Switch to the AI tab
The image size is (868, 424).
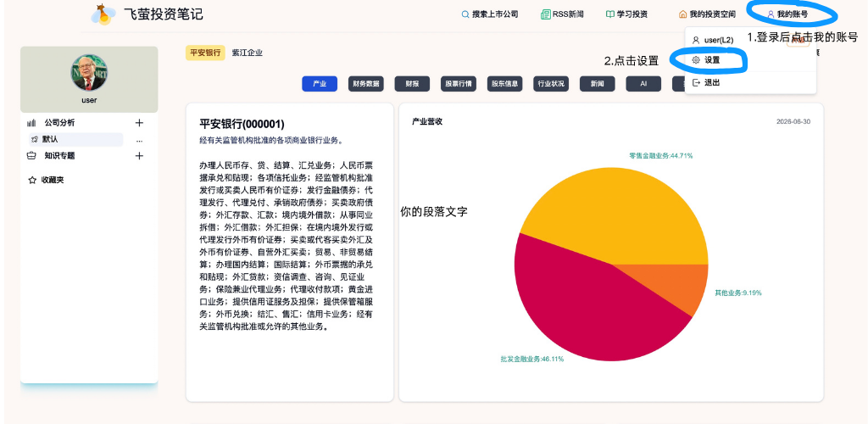[x=644, y=84]
